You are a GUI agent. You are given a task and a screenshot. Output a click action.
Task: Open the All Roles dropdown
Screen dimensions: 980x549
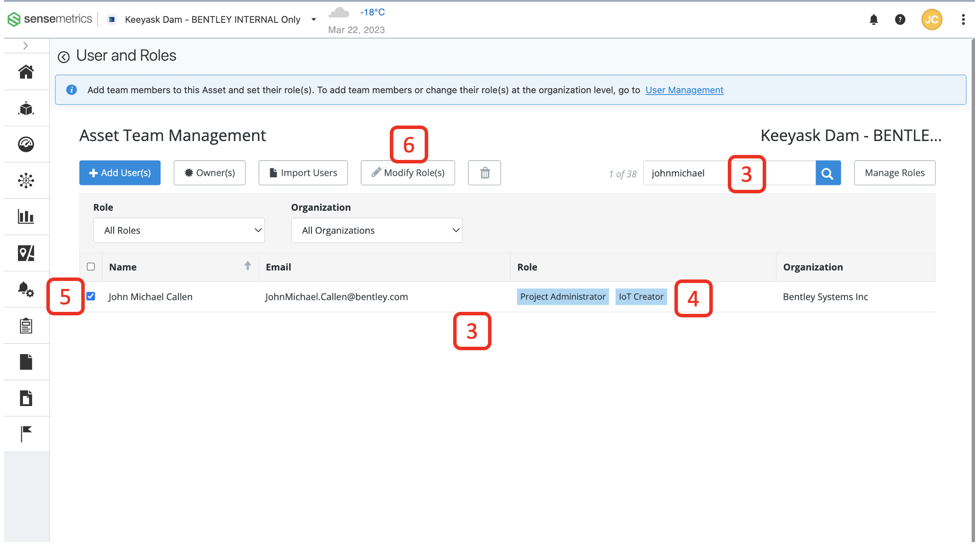click(178, 230)
